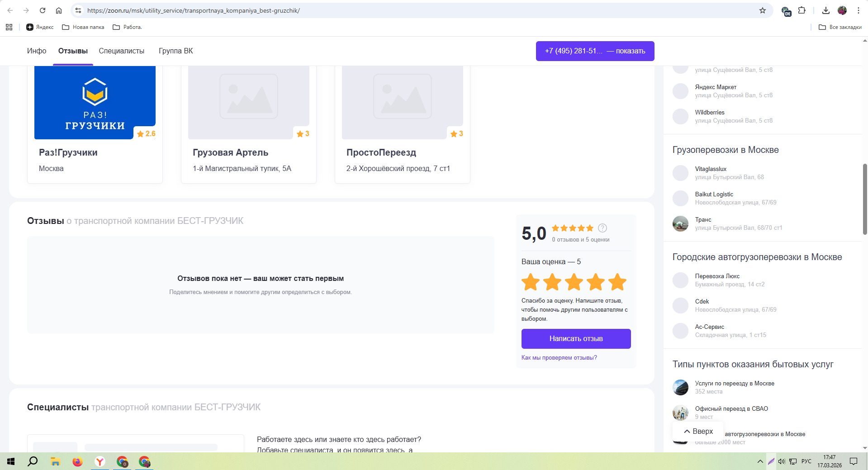Open the ПростоПереезд placeholder image
The height and width of the screenshot is (470, 868).
(403, 103)
